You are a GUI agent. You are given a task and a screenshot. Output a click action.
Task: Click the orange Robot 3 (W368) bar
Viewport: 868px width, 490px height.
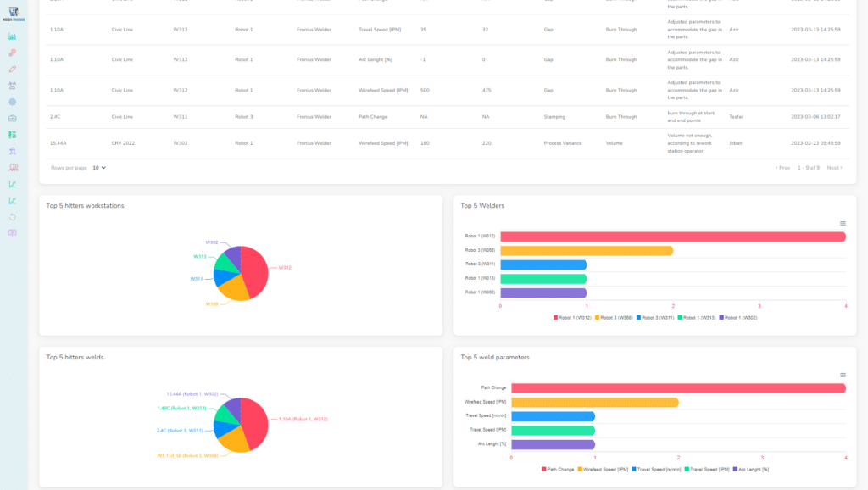point(587,251)
